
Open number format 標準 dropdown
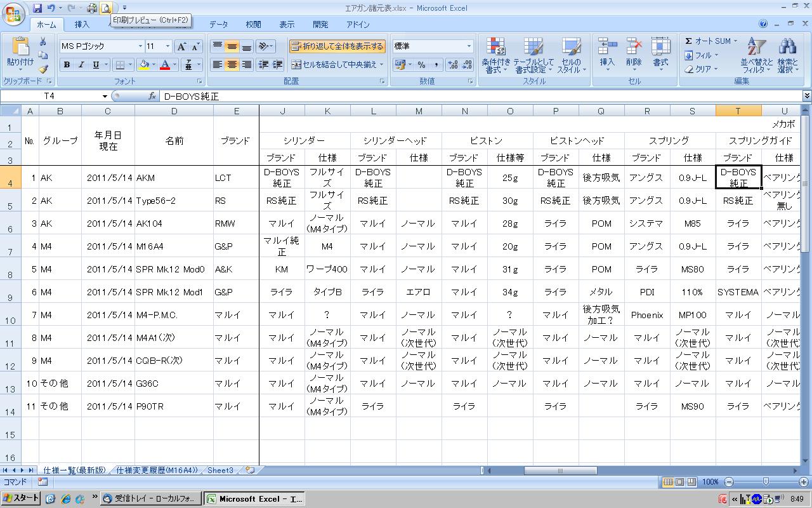pyautogui.click(x=469, y=46)
